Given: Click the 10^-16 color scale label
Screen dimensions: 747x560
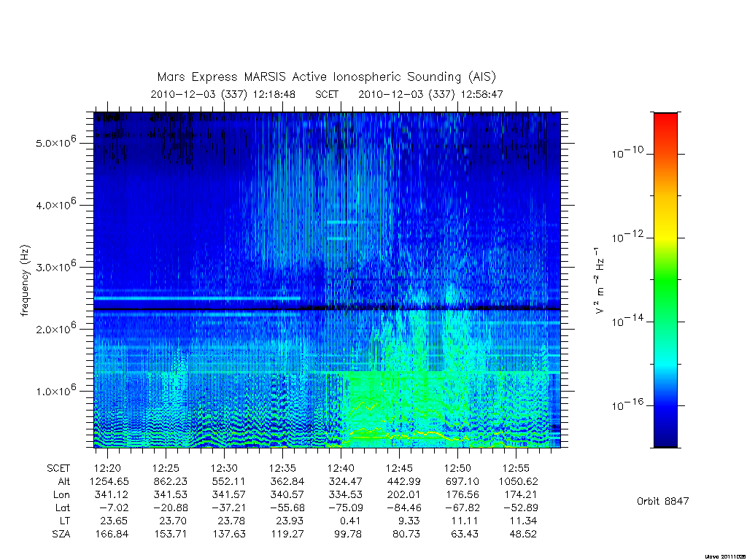Looking at the screenshot, I should pyautogui.click(x=627, y=404).
